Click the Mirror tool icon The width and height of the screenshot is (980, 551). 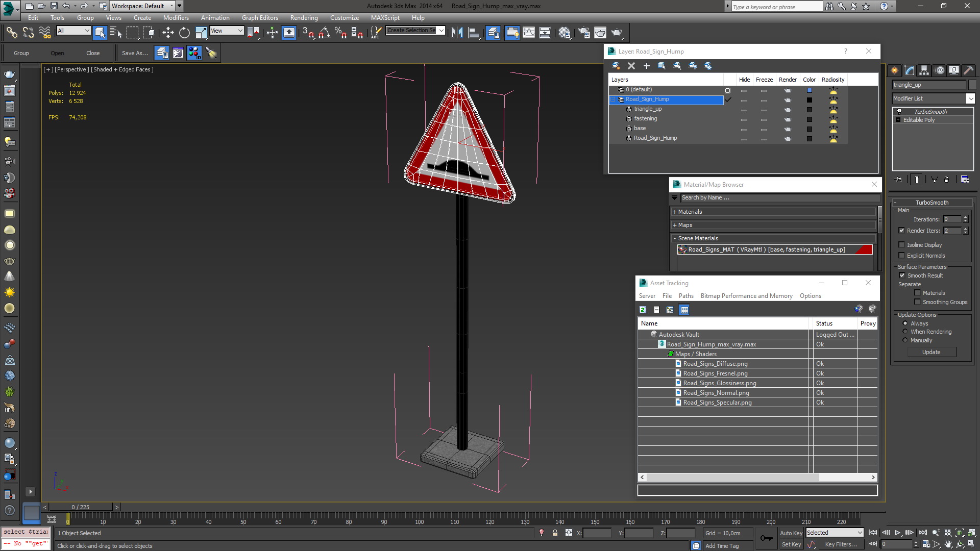[457, 33]
